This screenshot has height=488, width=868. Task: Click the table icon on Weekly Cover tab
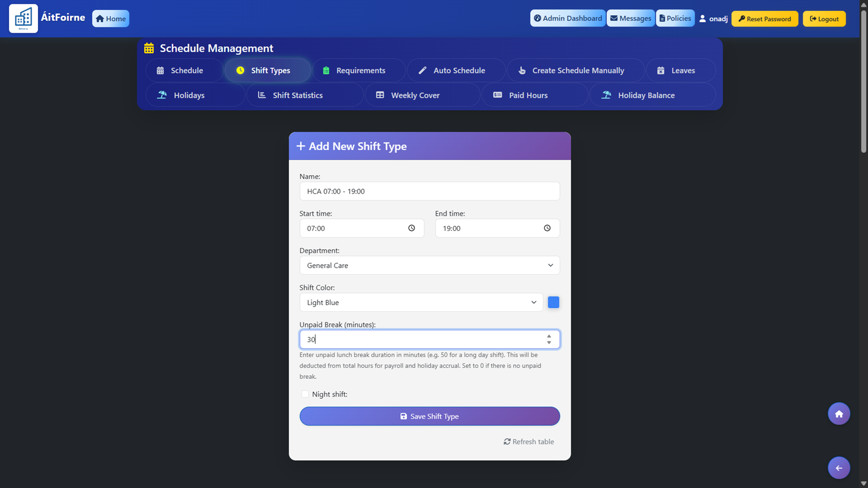point(380,95)
